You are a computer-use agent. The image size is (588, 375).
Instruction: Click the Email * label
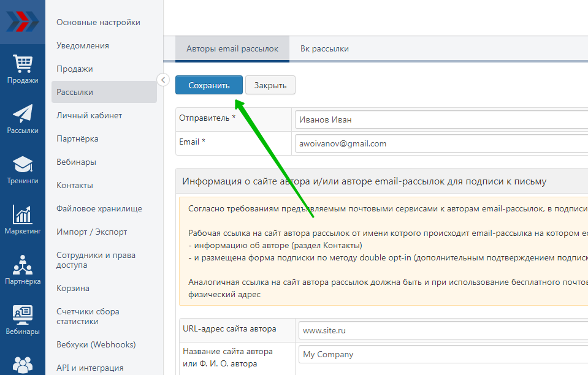[x=192, y=142]
